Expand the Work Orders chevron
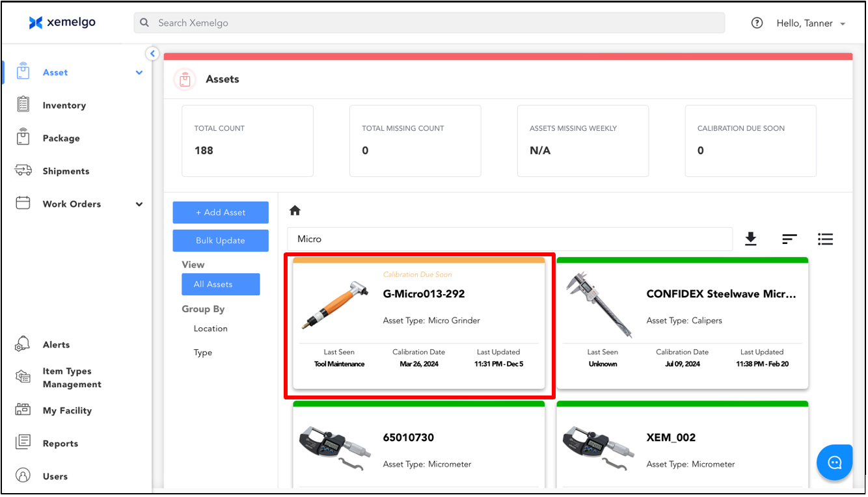The width and height of the screenshot is (868, 497). coord(139,204)
